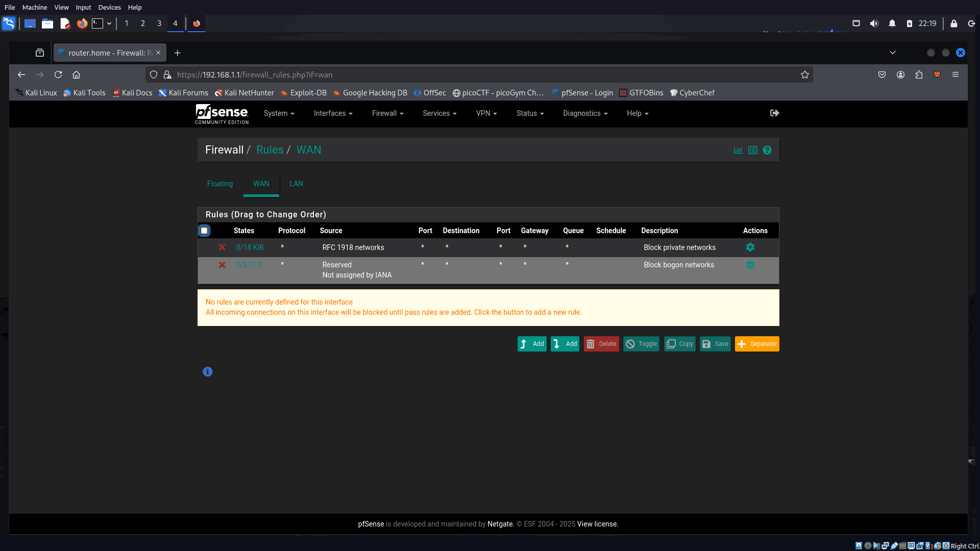The width and height of the screenshot is (980, 551).
Task: Close the router.home Firewall browser tab
Action: pos(158,53)
